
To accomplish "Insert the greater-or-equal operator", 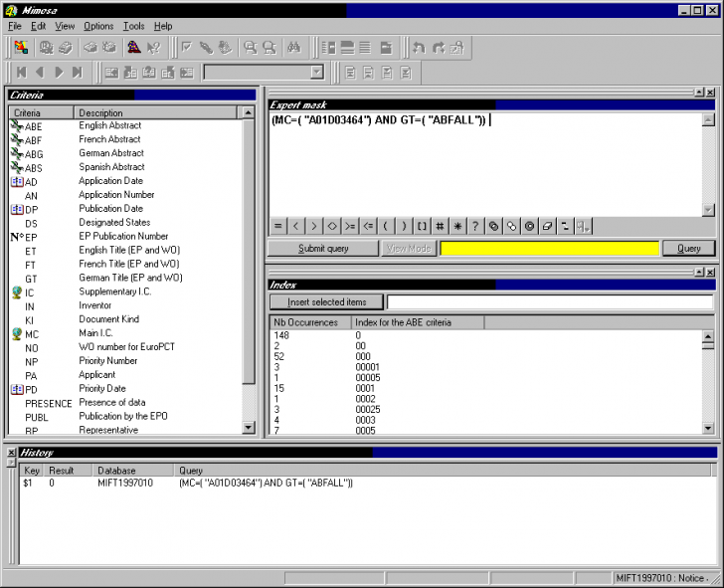I will tap(350, 226).
